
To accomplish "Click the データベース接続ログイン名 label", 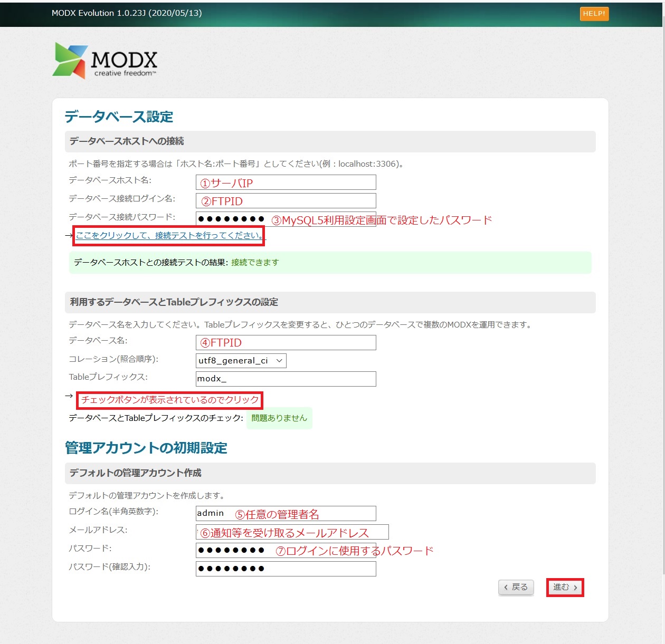I will click(x=122, y=199).
